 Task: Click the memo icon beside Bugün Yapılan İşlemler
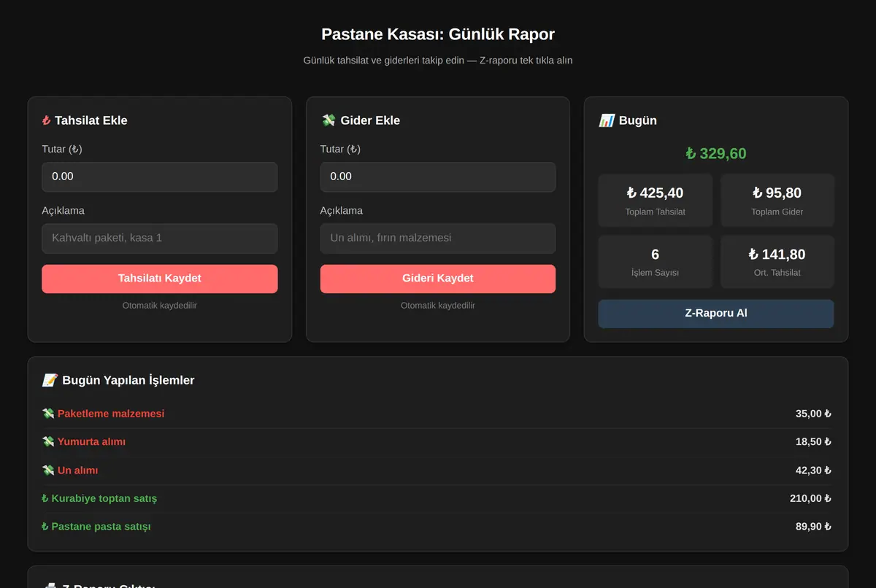click(50, 380)
